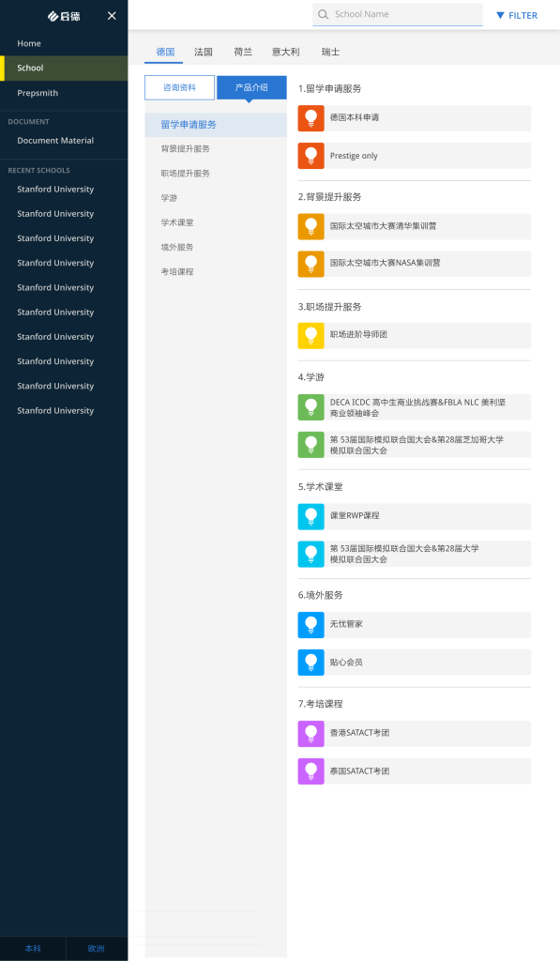
Task: Click the search magnifier icon
Action: point(323,15)
